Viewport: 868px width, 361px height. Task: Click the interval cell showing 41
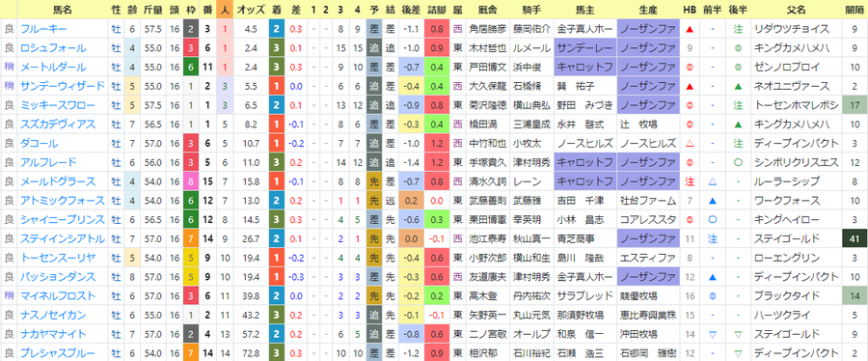[855, 238]
